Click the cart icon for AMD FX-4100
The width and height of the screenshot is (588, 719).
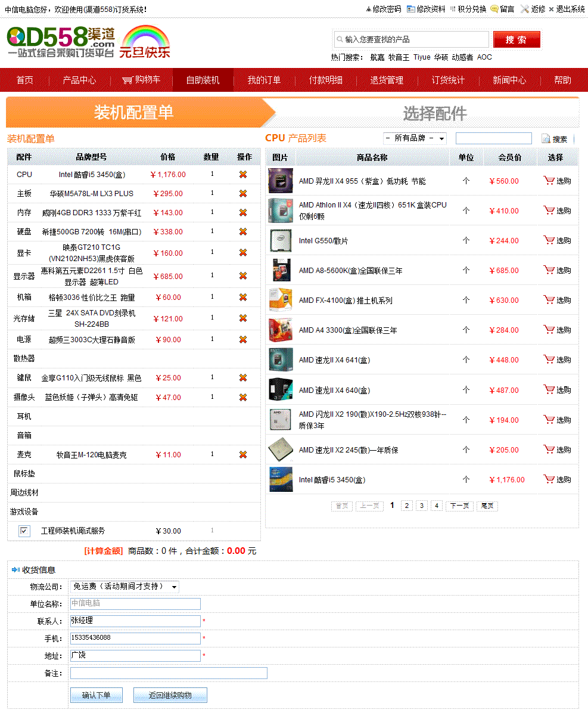[549, 300]
